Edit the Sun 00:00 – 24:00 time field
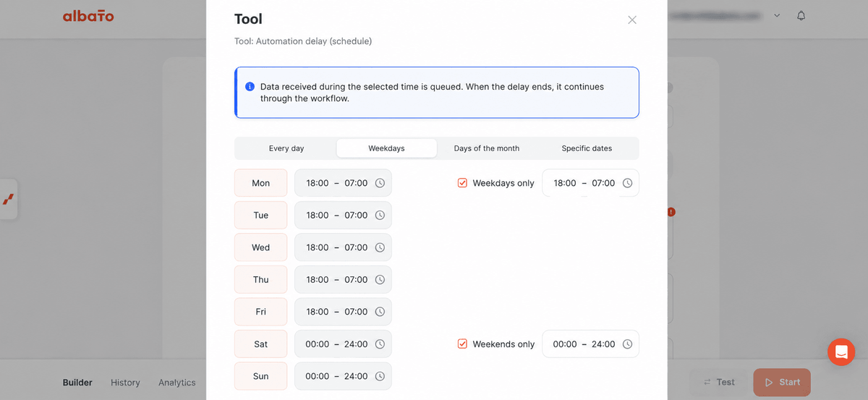 pyautogui.click(x=343, y=376)
